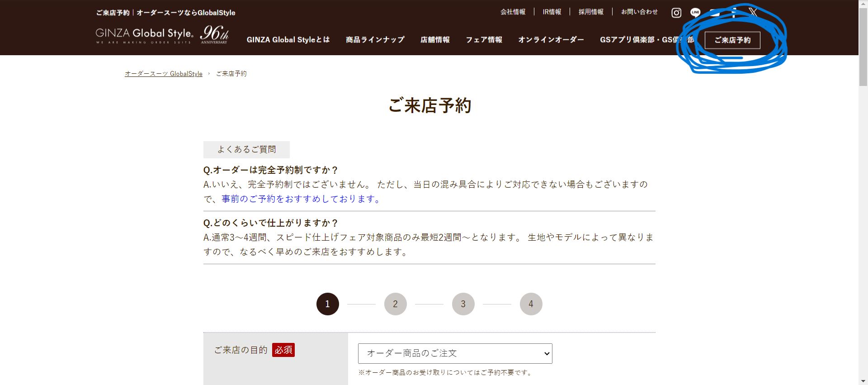Open オンラインオーダー navigation item
This screenshot has height=385, width=868.
pos(551,40)
